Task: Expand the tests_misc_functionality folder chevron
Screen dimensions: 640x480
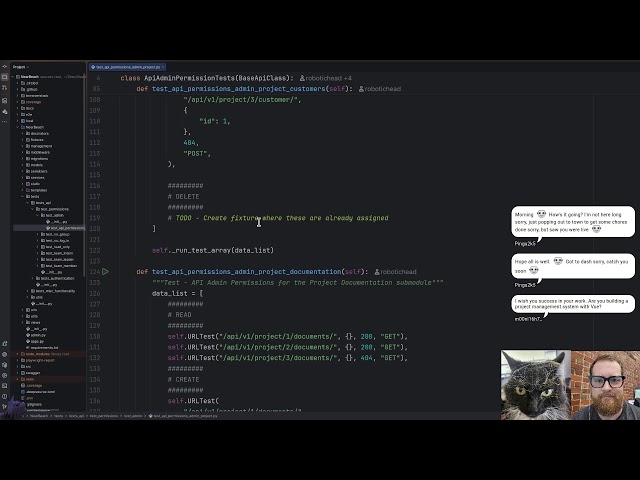Action: coord(27,291)
